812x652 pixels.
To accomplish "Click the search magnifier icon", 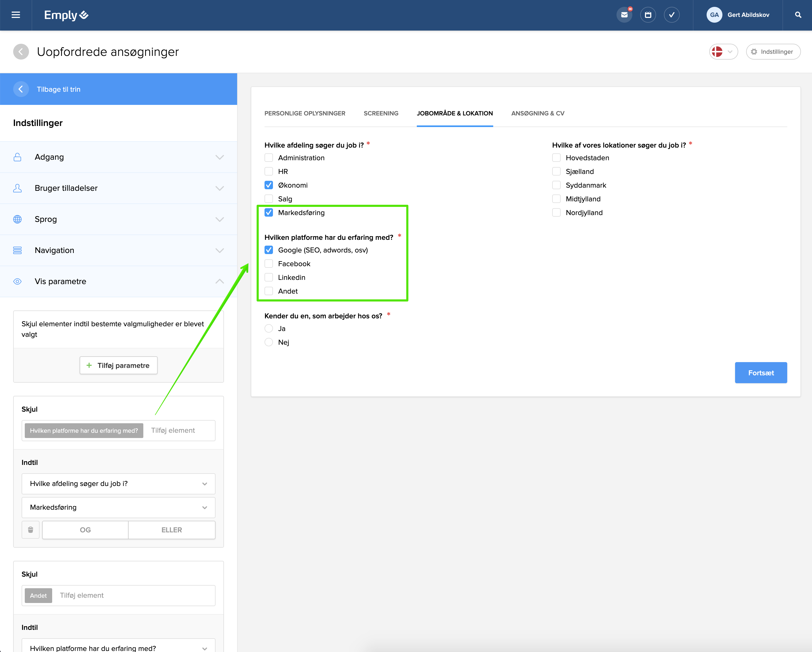I will [x=798, y=15].
